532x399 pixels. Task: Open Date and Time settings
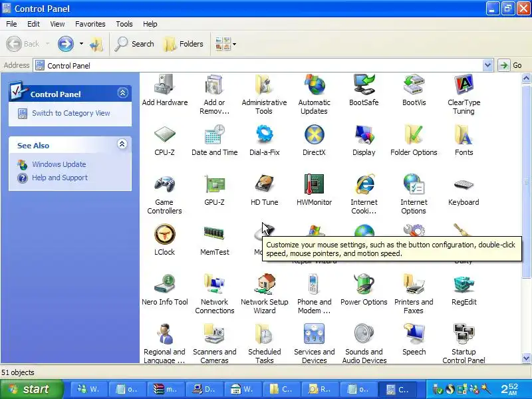(x=214, y=140)
